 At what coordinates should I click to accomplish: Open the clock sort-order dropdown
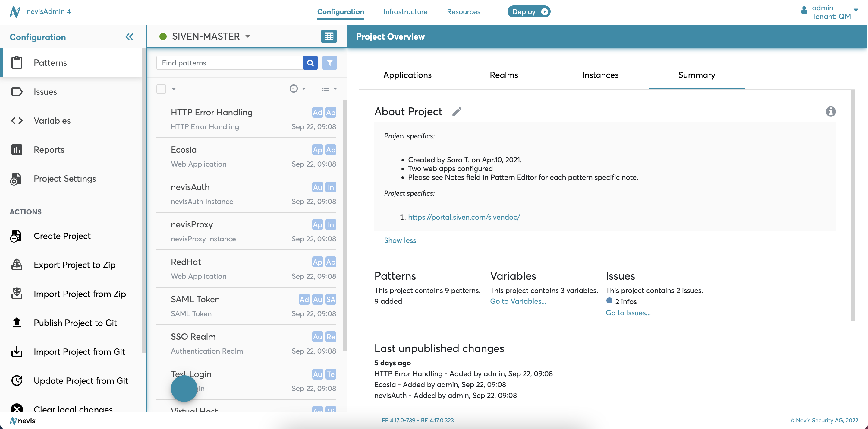tap(297, 89)
